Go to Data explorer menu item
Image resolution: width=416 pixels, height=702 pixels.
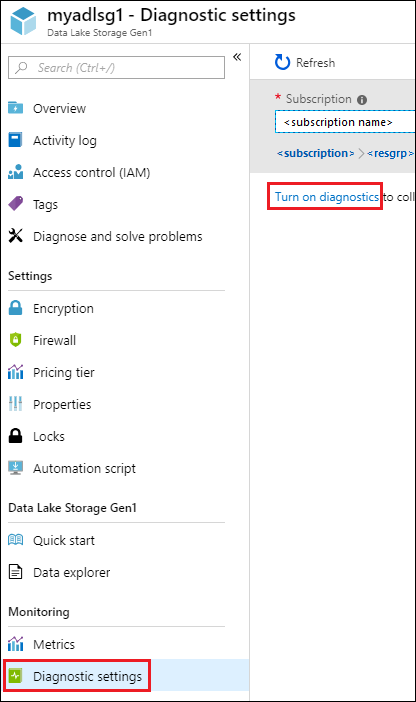(x=60, y=572)
